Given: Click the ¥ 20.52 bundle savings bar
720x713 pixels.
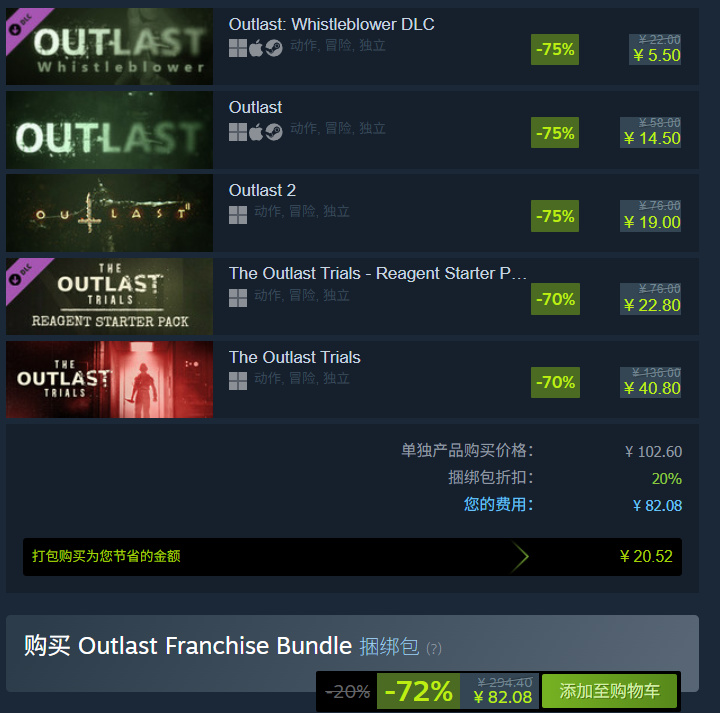Looking at the screenshot, I should 352,557.
